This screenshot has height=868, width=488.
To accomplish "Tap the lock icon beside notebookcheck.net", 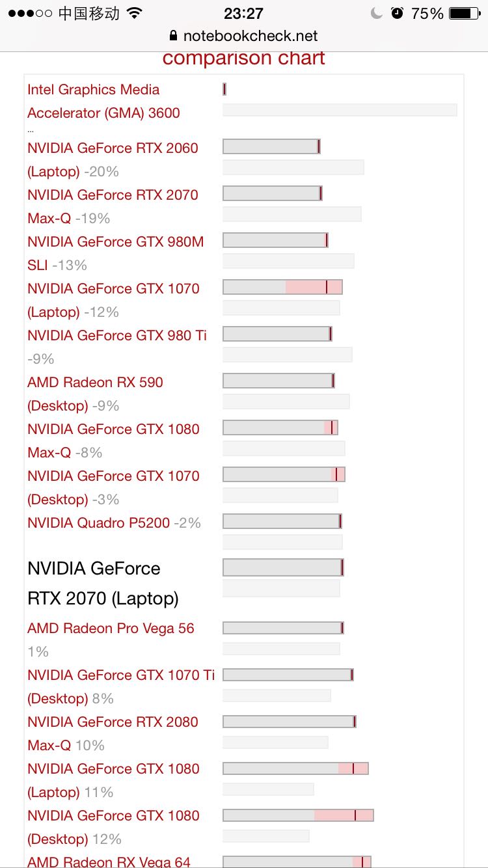I will click(172, 36).
